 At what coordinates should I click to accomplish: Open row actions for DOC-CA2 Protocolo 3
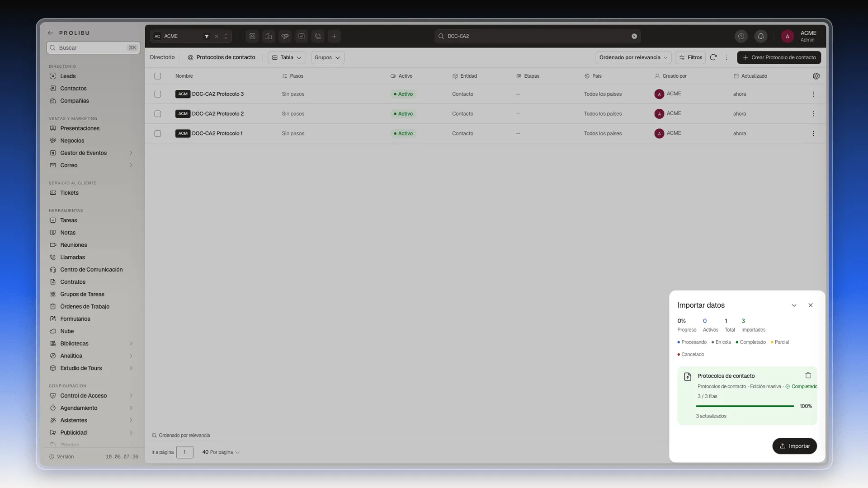(813, 94)
